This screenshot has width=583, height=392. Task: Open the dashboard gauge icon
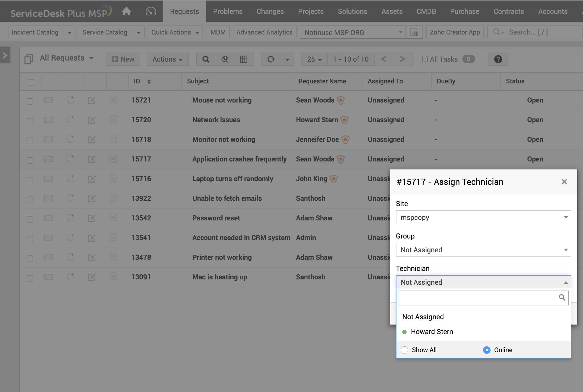151,11
